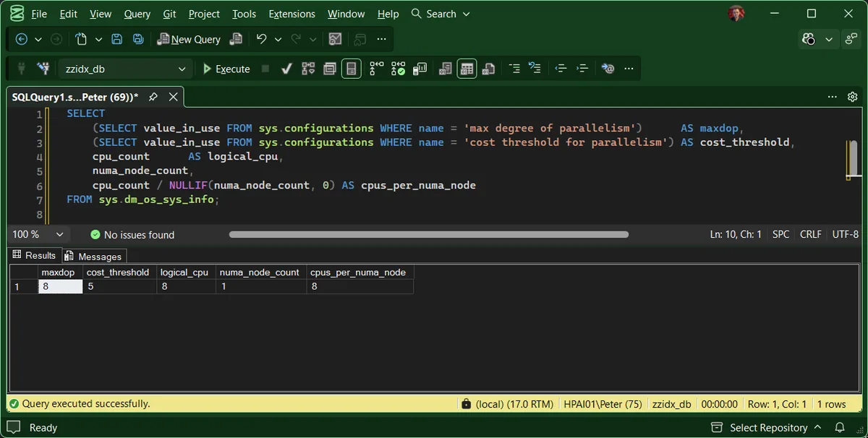Click the CRLF line ending indicator

click(810, 234)
